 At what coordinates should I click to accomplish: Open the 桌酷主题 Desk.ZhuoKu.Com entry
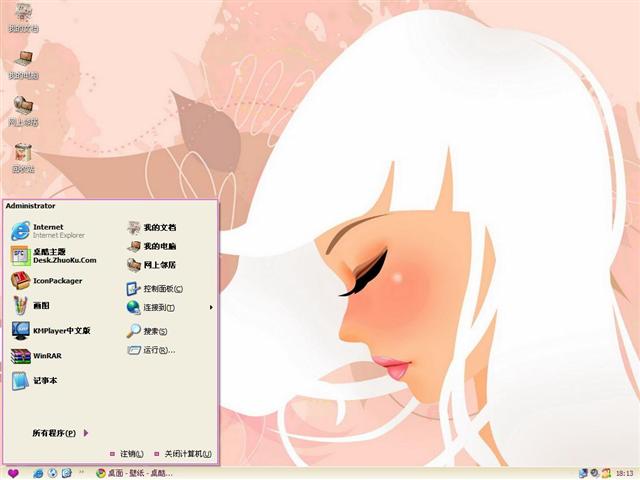55,255
